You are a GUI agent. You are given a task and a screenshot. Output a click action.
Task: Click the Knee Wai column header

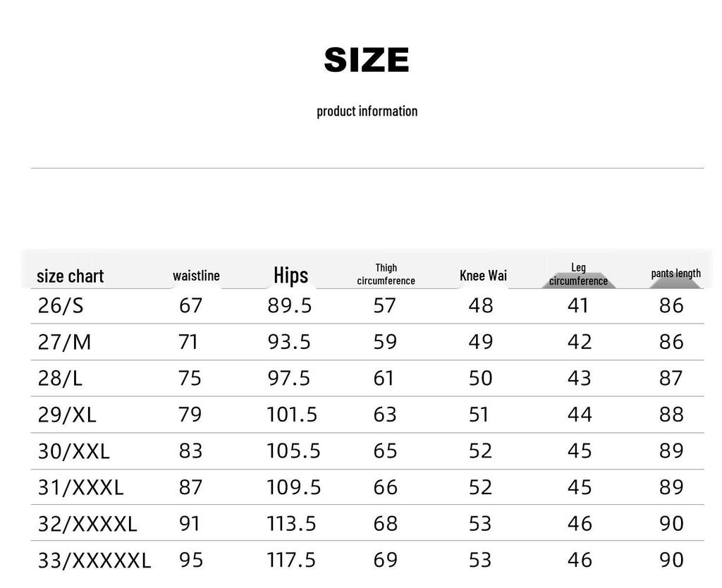tap(483, 276)
